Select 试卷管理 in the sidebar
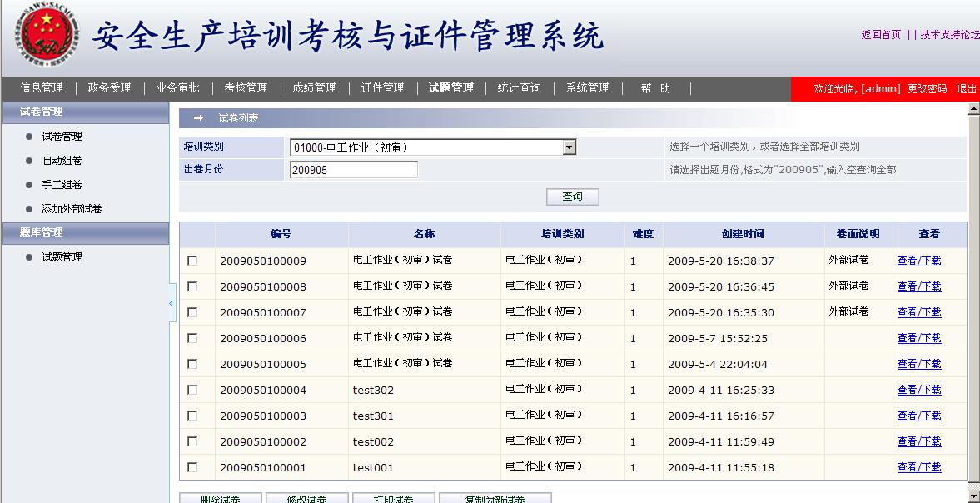 point(62,137)
